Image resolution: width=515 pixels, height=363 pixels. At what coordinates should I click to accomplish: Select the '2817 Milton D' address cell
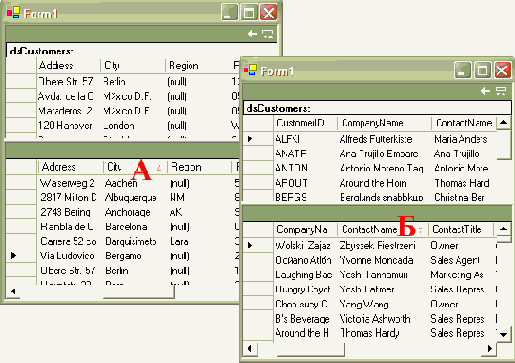[70, 197]
